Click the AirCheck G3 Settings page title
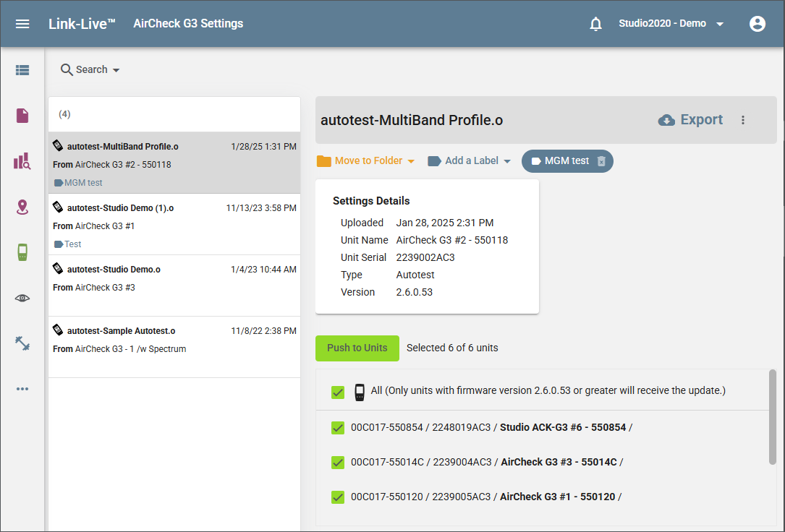The image size is (785, 532). pos(188,24)
